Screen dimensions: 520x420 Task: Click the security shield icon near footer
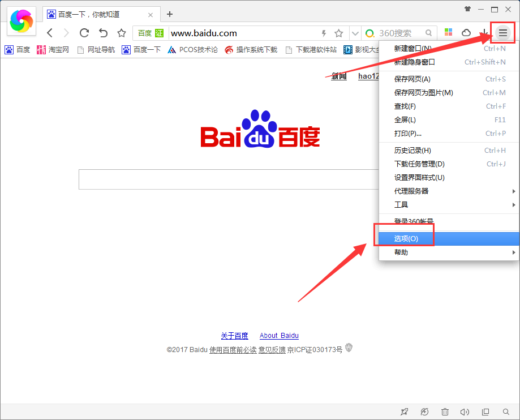pos(349,348)
